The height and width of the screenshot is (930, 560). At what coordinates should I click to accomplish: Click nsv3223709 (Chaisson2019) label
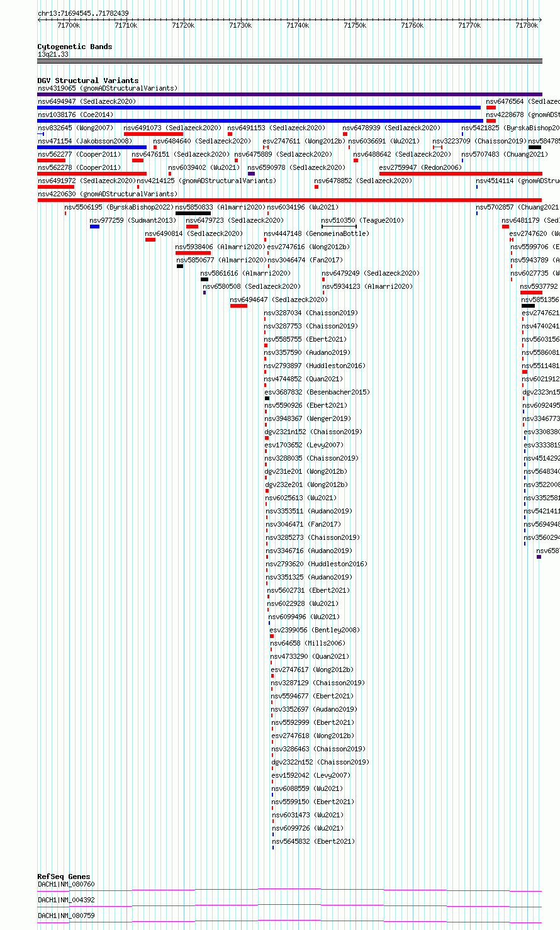(x=479, y=141)
